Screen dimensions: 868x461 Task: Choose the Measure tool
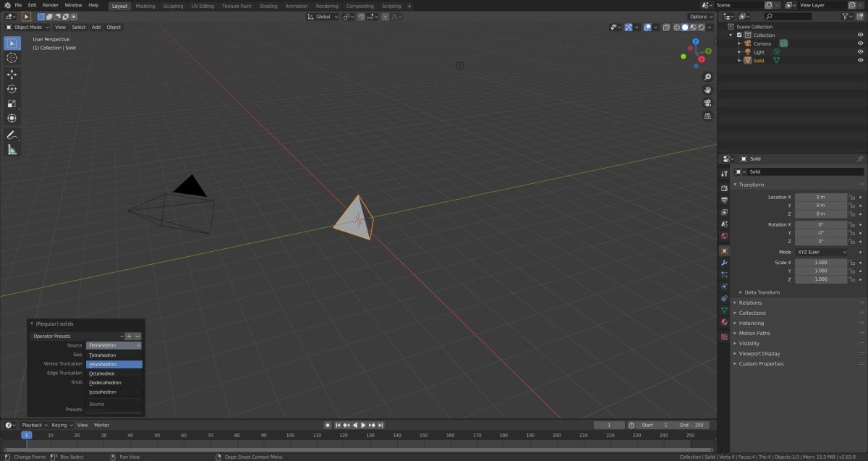click(12, 150)
